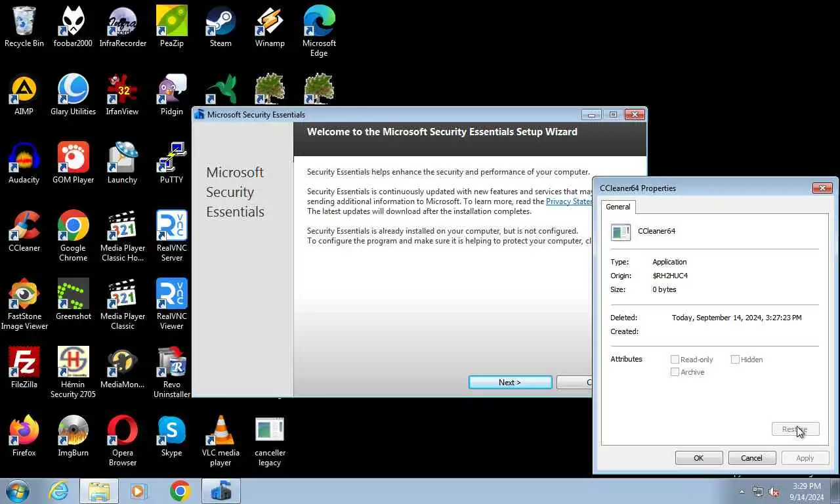Select the ImgBurn desktop shortcut
840x504 pixels.
pyautogui.click(x=73, y=436)
